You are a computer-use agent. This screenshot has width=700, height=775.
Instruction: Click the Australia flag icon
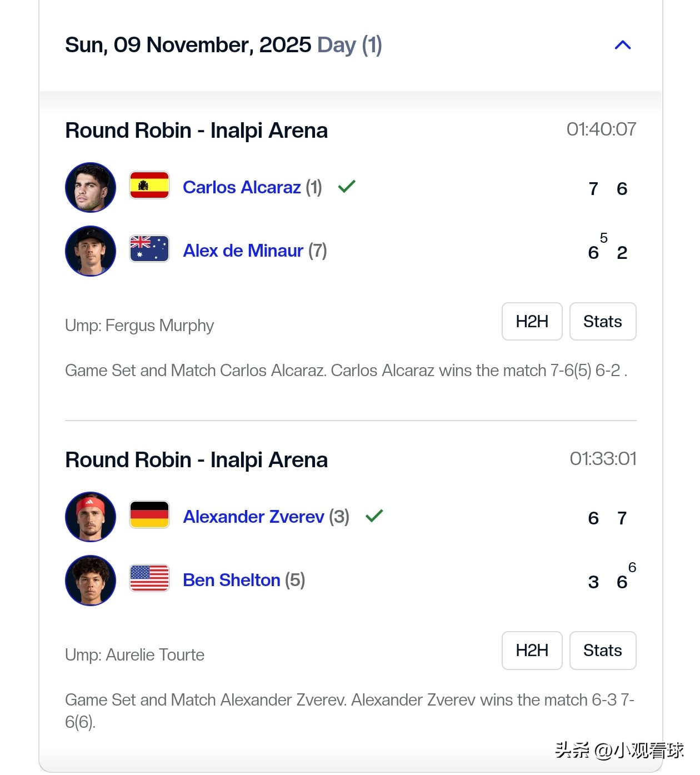[149, 249]
